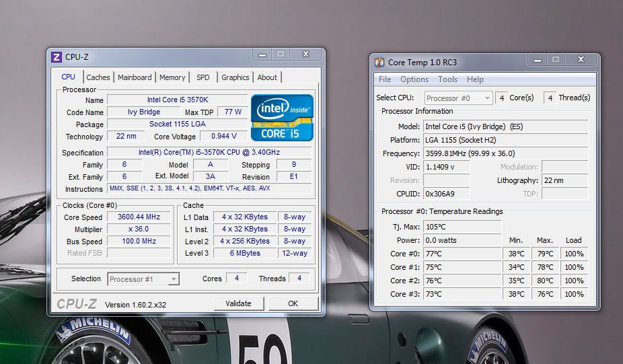Click the Core Speed 3600.44 MHz value
This screenshot has width=623, height=364.
139,217
